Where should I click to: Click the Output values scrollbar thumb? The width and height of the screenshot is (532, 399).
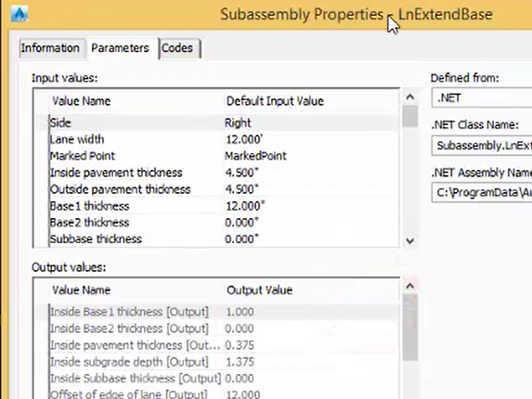(x=410, y=328)
